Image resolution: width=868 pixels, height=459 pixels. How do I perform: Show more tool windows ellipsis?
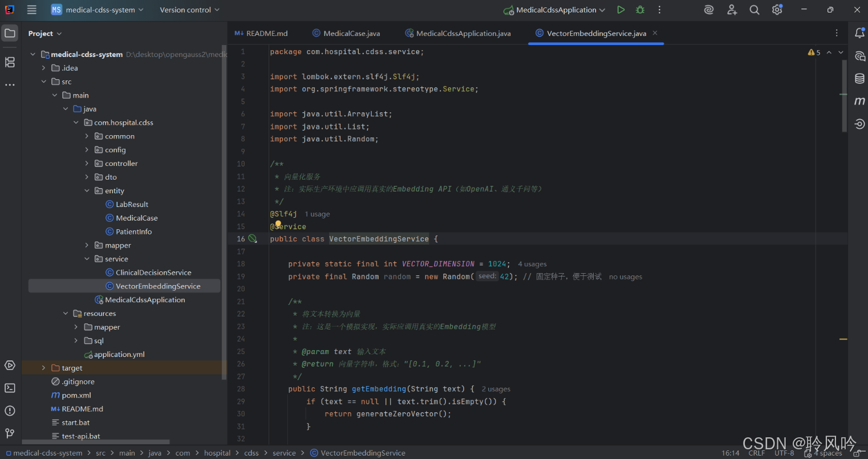pyautogui.click(x=10, y=85)
